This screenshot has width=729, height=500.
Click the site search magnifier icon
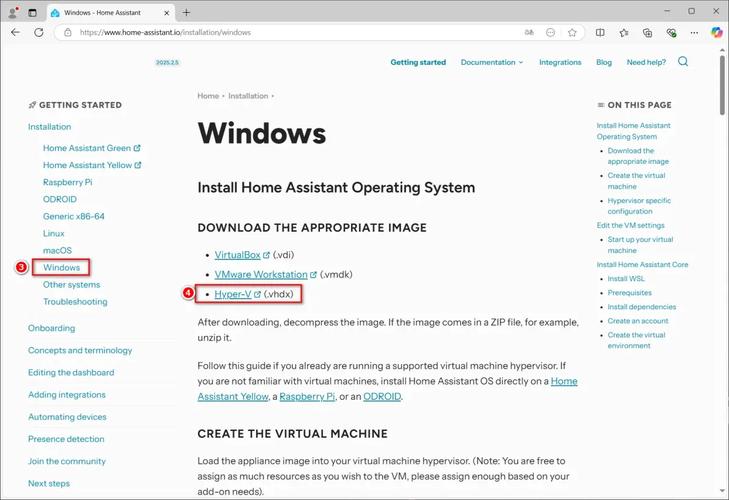tap(683, 62)
